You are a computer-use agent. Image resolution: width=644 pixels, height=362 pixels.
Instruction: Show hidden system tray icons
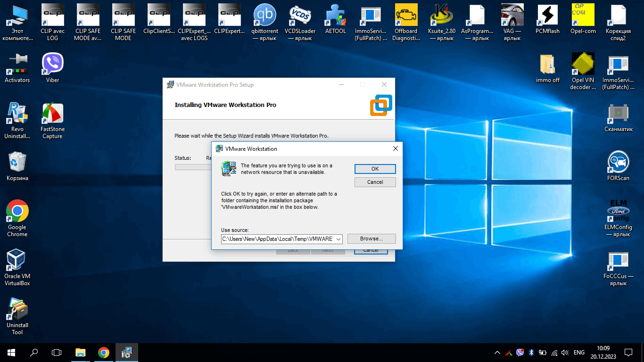497,352
